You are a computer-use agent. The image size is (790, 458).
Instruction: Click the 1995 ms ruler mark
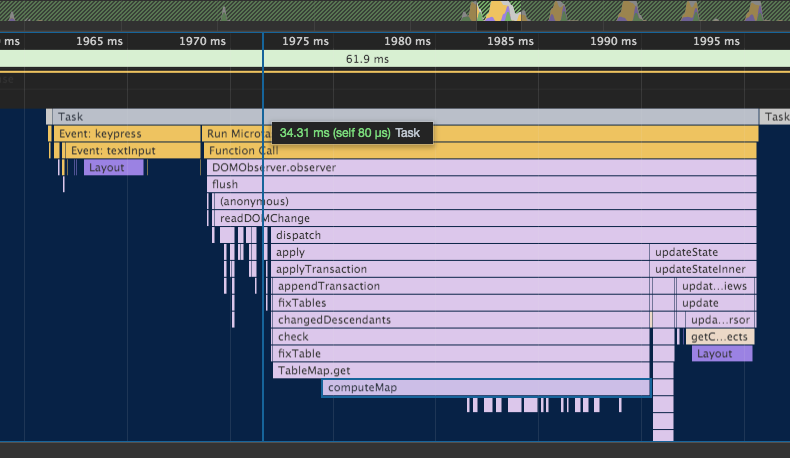tap(716, 41)
